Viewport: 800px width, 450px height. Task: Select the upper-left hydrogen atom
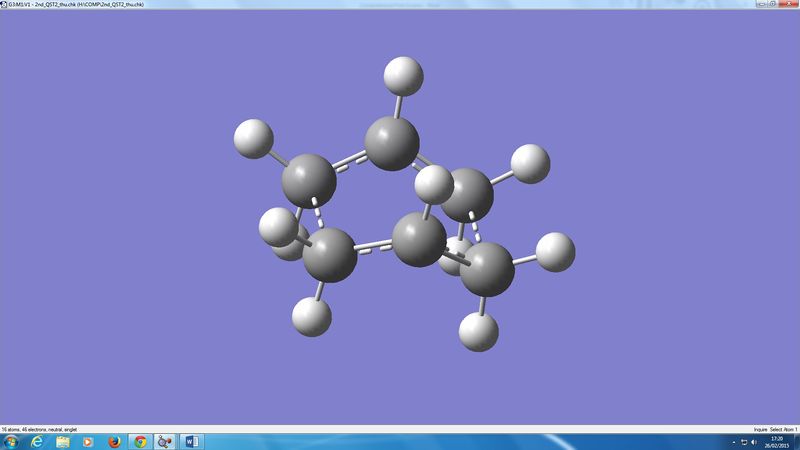(x=254, y=139)
